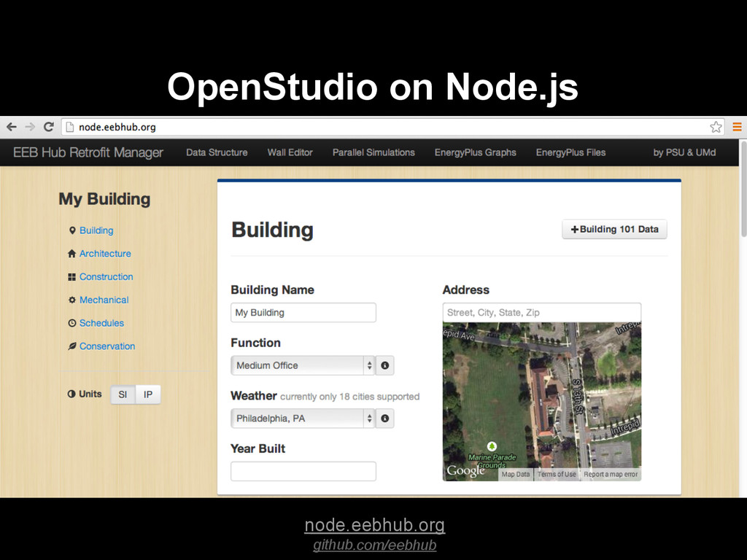
Task: Click the Google logo on the map
Action: tap(465, 470)
